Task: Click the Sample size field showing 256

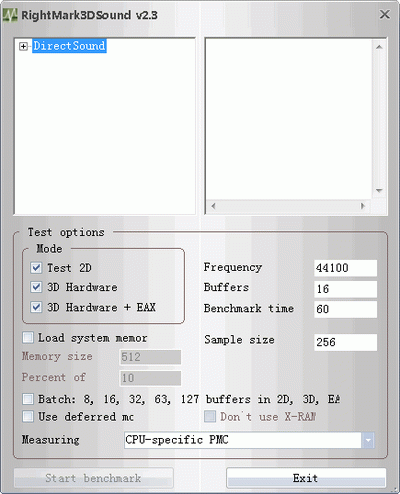Action: pyautogui.click(x=345, y=342)
